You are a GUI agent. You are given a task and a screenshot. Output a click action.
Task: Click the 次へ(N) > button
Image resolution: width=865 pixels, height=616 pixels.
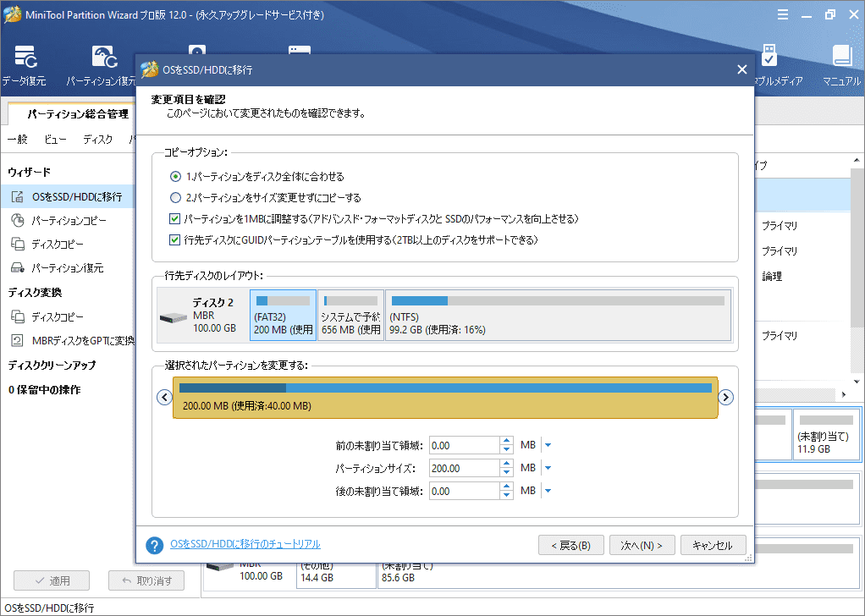pos(642,546)
